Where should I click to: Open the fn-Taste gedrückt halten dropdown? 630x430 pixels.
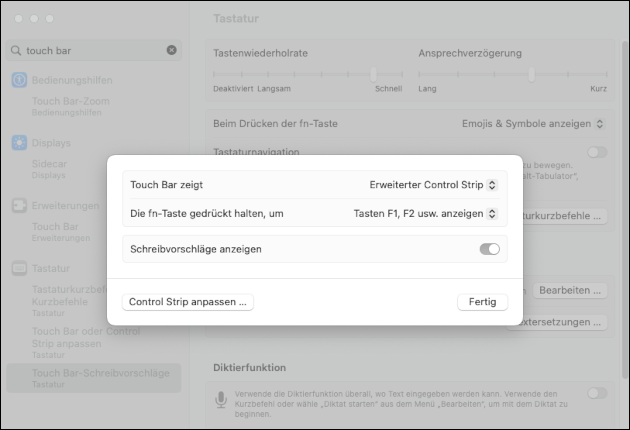click(x=425, y=213)
